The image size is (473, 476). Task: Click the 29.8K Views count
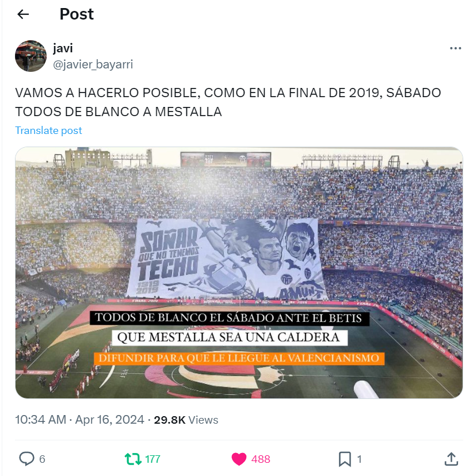tap(186, 420)
